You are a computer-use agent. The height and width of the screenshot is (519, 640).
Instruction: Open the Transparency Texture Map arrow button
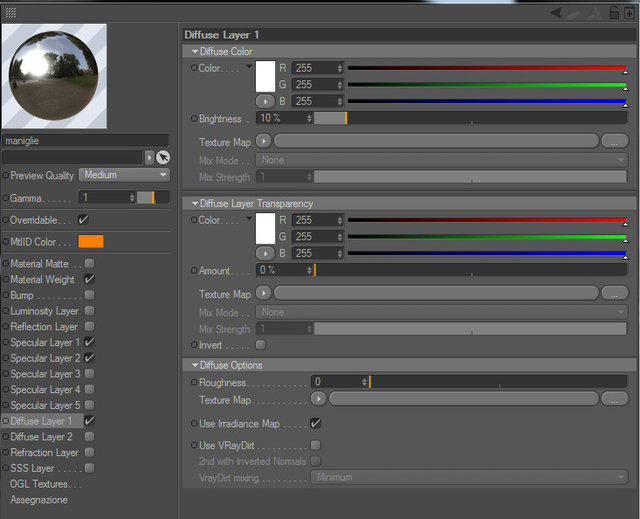click(x=264, y=293)
